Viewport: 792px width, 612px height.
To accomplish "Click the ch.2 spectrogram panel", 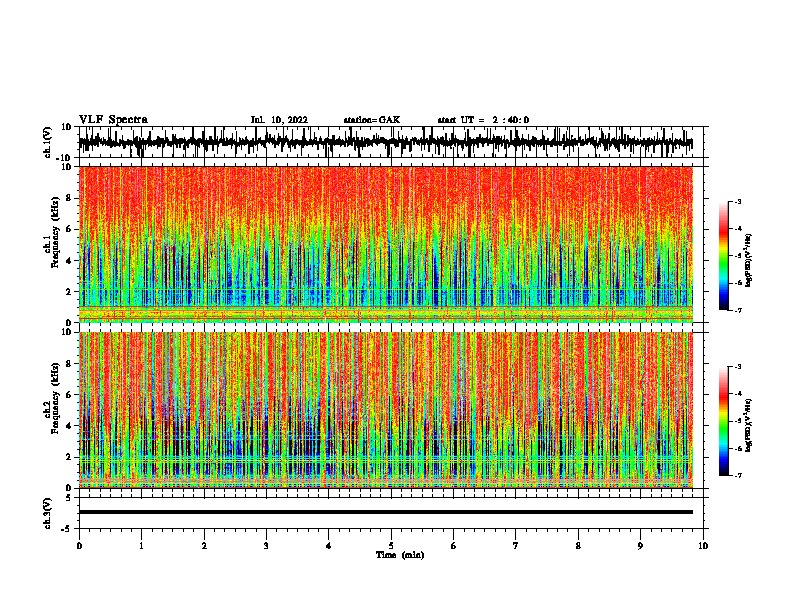I will click(x=386, y=410).
